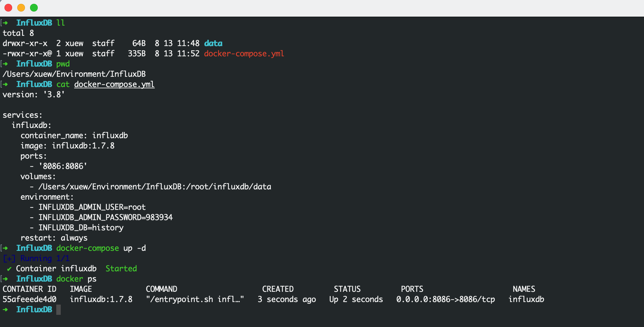This screenshot has height=327, width=644.
Task: Click the green zoom button
Action: coord(34,8)
